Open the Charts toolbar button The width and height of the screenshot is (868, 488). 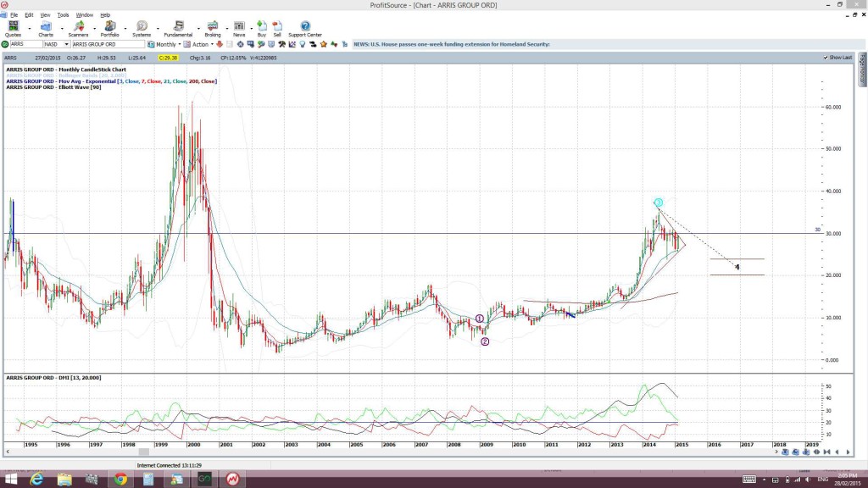click(46, 29)
